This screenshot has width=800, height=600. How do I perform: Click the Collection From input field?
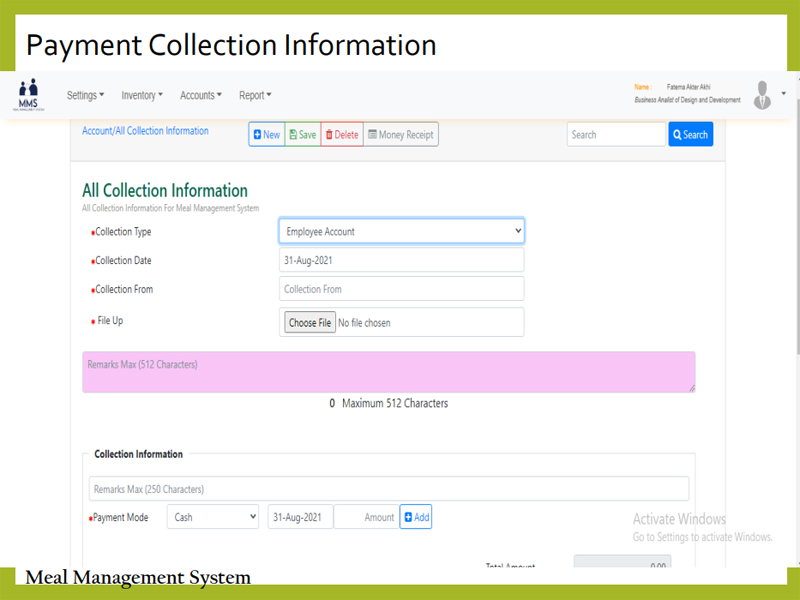click(x=401, y=289)
